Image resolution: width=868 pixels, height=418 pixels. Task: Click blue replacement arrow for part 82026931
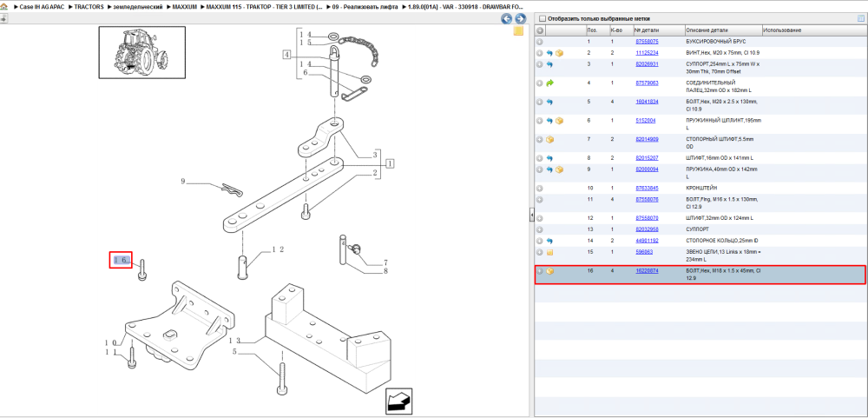549,63
